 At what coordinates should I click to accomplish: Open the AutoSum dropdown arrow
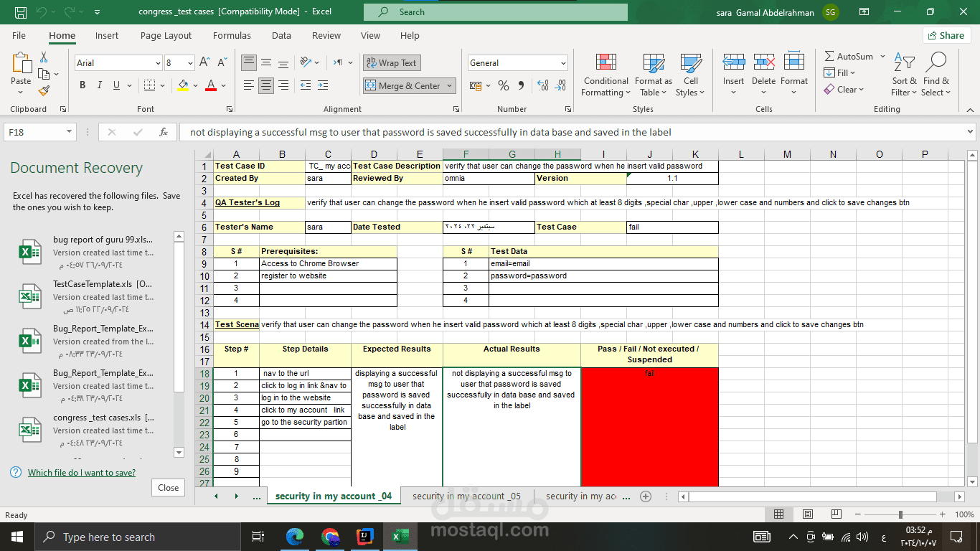point(882,57)
